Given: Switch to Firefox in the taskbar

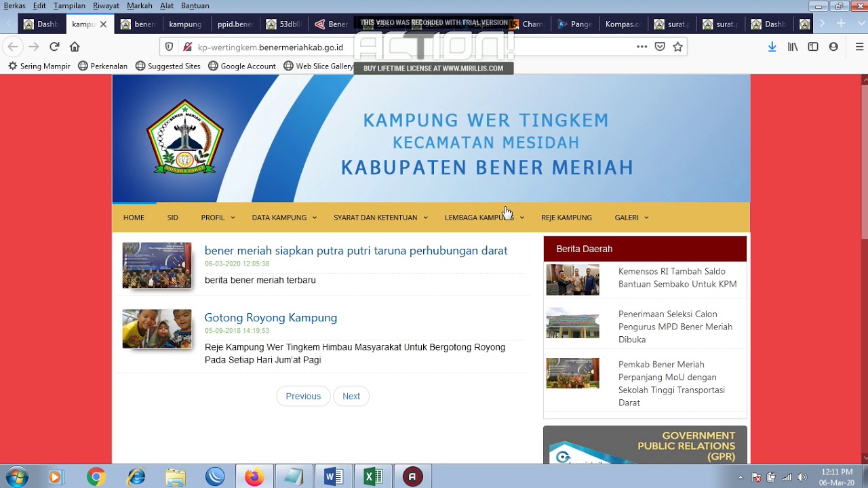Looking at the screenshot, I should pyautogui.click(x=254, y=477).
